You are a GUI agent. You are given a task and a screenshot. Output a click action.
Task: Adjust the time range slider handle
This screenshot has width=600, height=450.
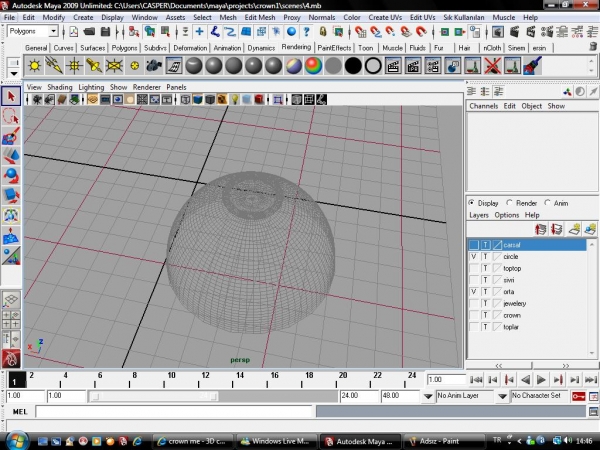click(x=153, y=396)
